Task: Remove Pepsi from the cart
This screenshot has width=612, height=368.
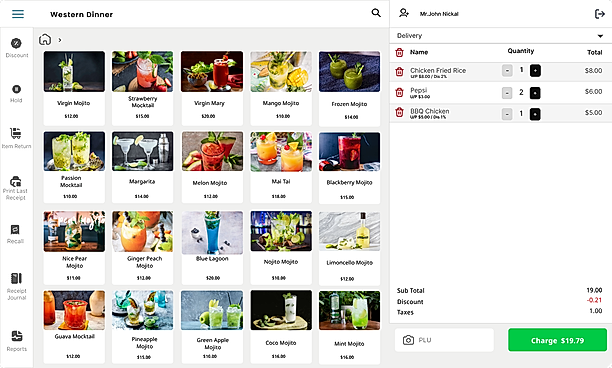Action: 399,92
